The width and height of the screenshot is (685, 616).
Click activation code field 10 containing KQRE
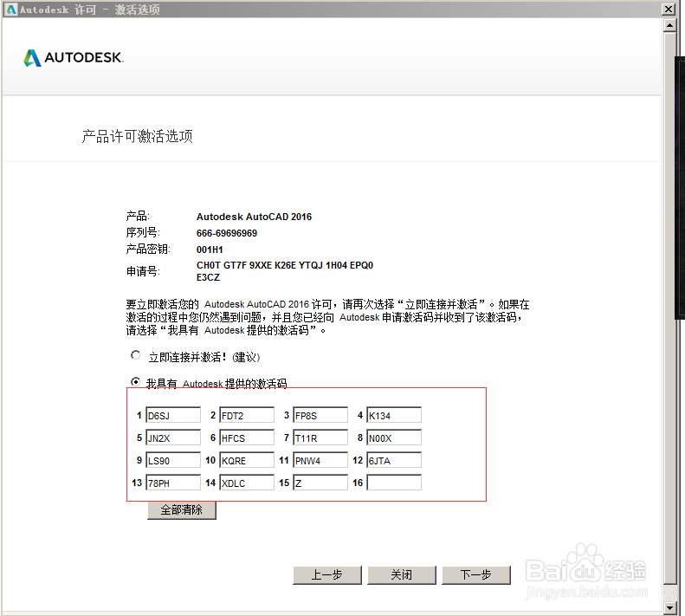pos(247,460)
